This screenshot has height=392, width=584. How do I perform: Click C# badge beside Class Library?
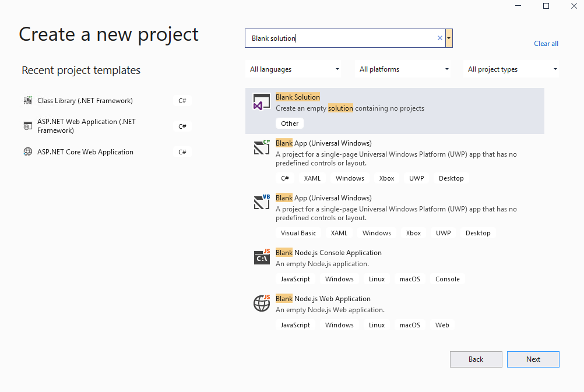[182, 101]
